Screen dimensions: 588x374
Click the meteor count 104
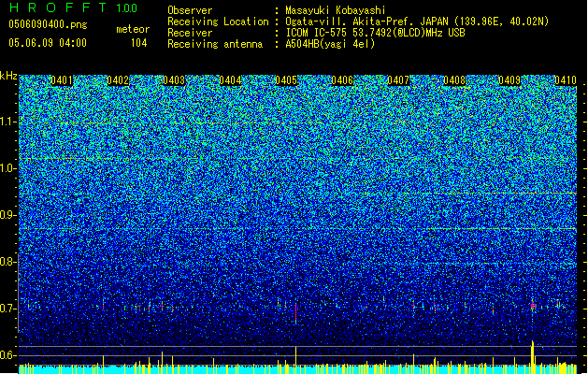[x=138, y=43]
